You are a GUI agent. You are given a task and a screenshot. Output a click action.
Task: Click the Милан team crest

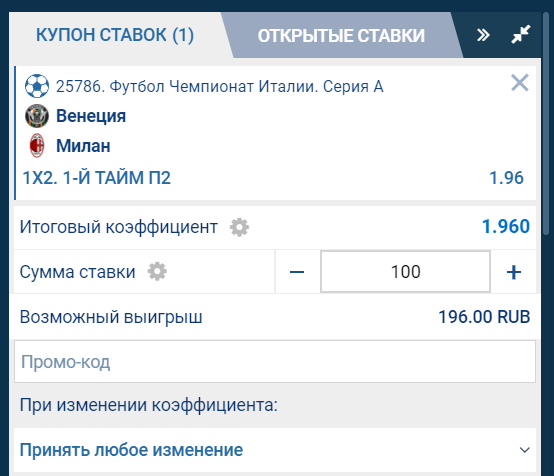37,145
